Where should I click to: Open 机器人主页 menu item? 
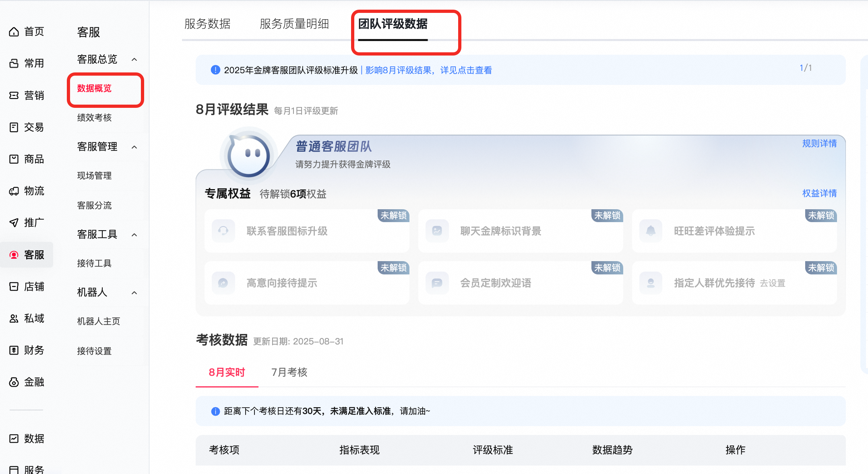(99, 321)
